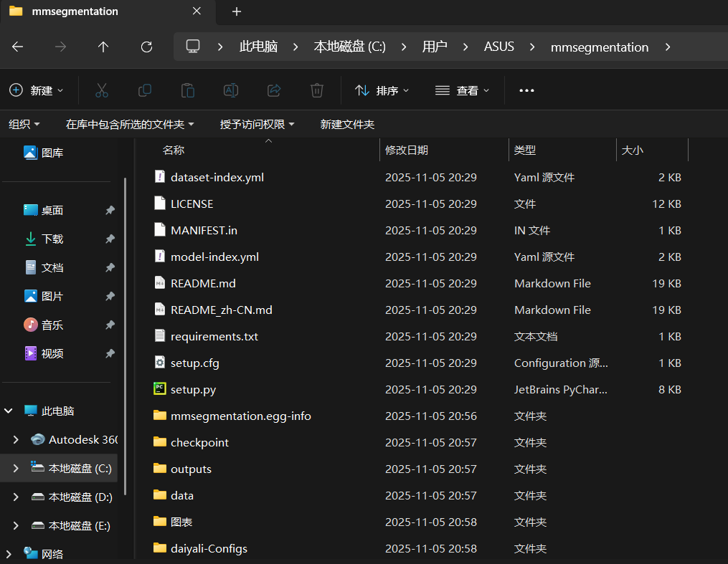Refresh the folder view with the refresh icon

146,47
